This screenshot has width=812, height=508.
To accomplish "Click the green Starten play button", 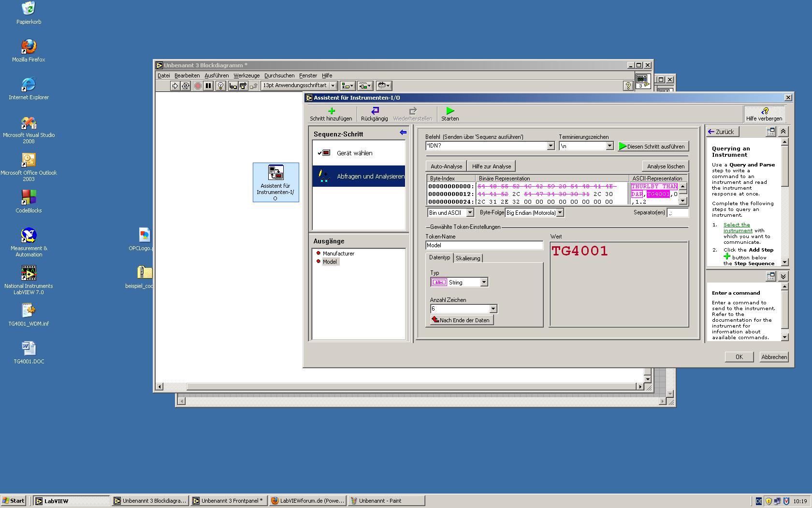I will (x=450, y=114).
